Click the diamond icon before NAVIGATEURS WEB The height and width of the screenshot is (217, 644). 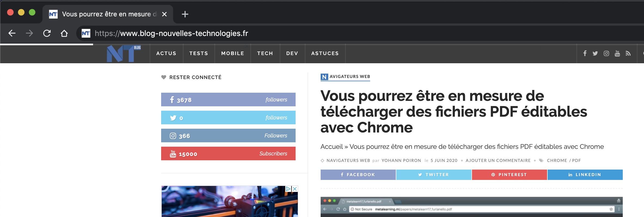pos(323,161)
